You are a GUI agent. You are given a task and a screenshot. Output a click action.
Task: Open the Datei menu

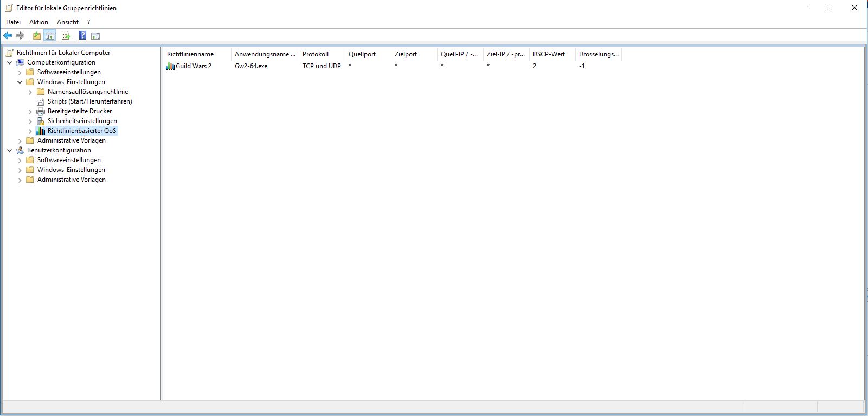coord(13,22)
